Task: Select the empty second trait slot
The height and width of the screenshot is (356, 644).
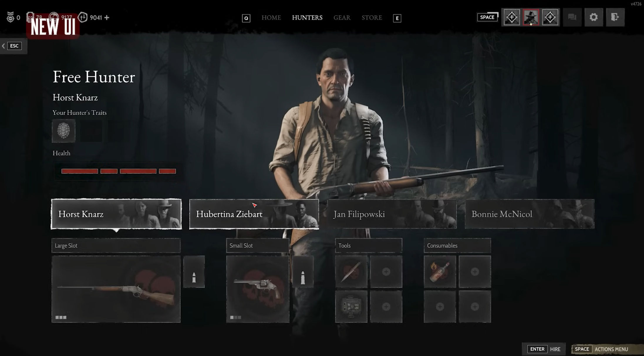Action: (91, 131)
